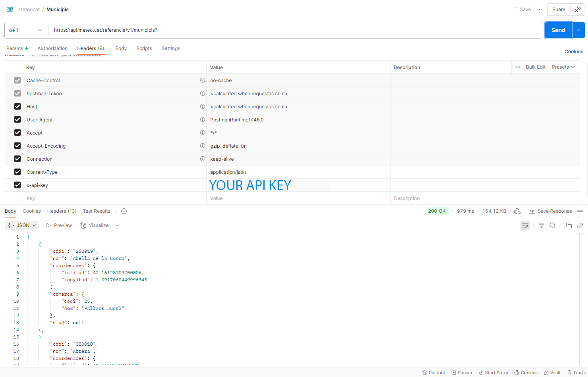This screenshot has height=377, width=588.
Task: Open the Scripts tab
Action: [x=144, y=48]
